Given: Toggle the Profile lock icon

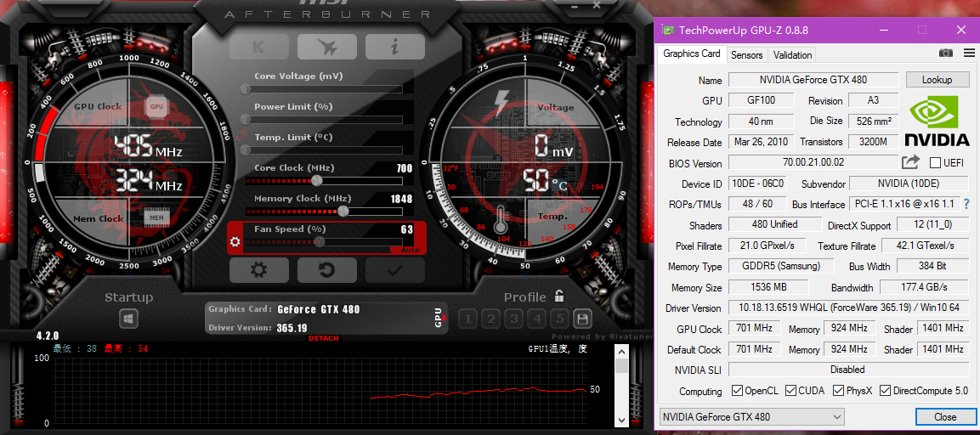Looking at the screenshot, I should click(x=559, y=297).
